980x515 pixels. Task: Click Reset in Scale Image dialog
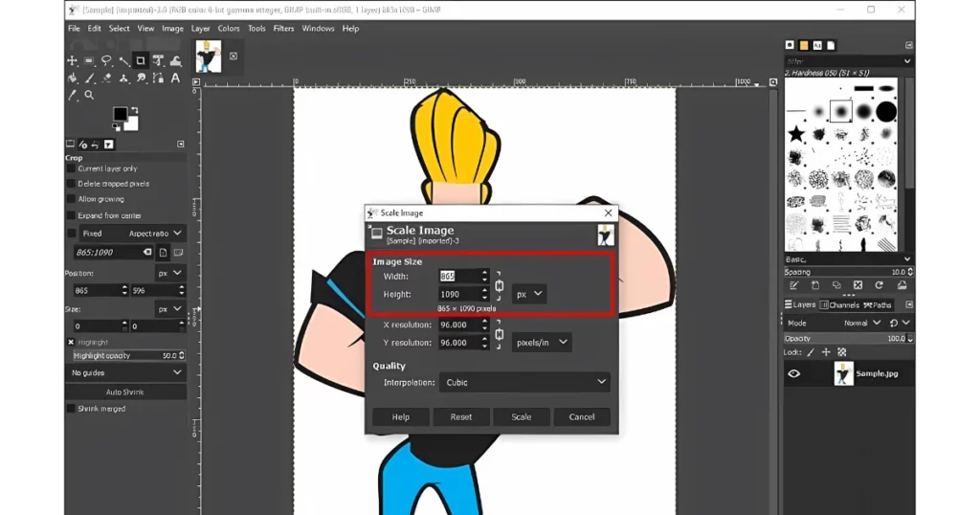click(461, 416)
